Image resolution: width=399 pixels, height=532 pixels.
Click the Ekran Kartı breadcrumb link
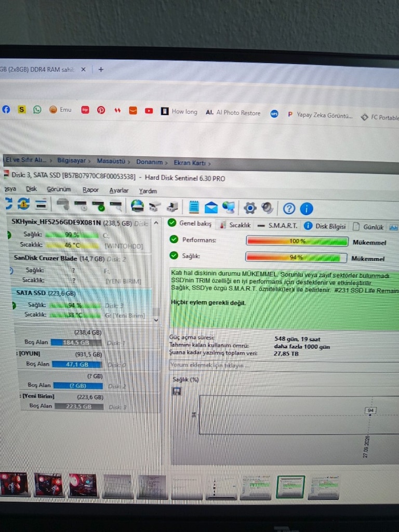(190, 163)
